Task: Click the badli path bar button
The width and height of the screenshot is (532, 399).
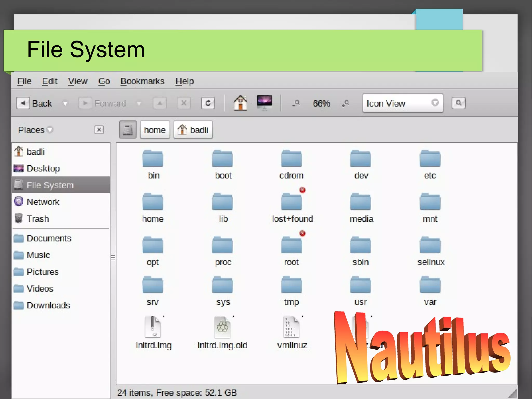Action: coord(193,130)
